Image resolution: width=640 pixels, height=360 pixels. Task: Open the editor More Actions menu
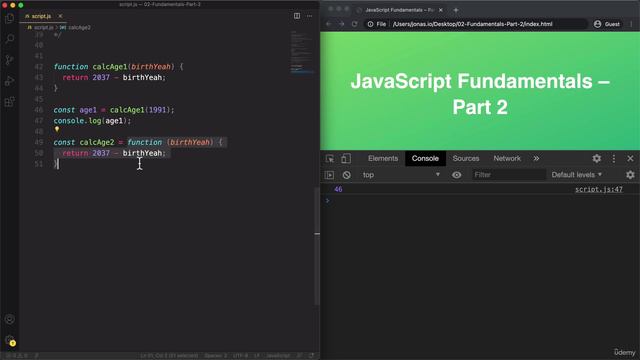pos(309,16)
